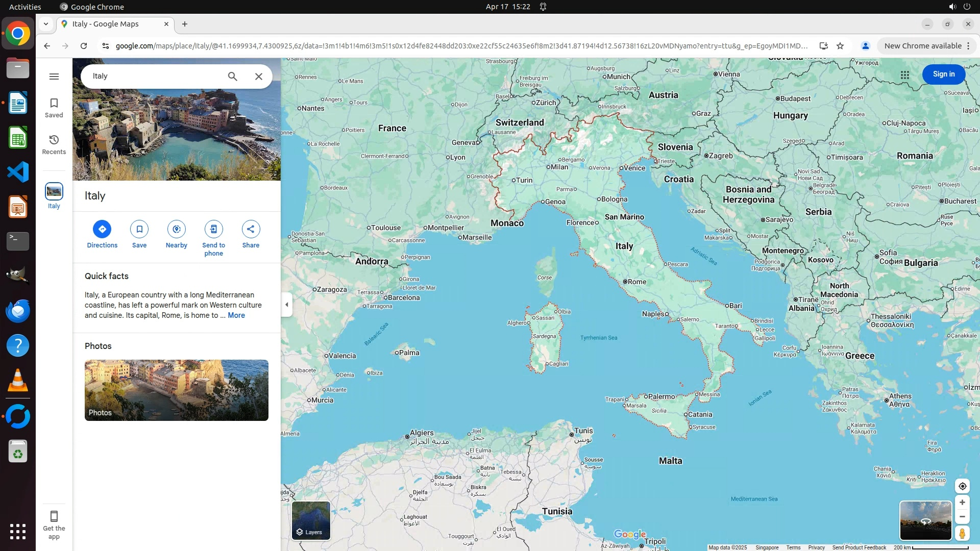
Task: Click the Directions icon for Italy
Action: click(102, 229)
